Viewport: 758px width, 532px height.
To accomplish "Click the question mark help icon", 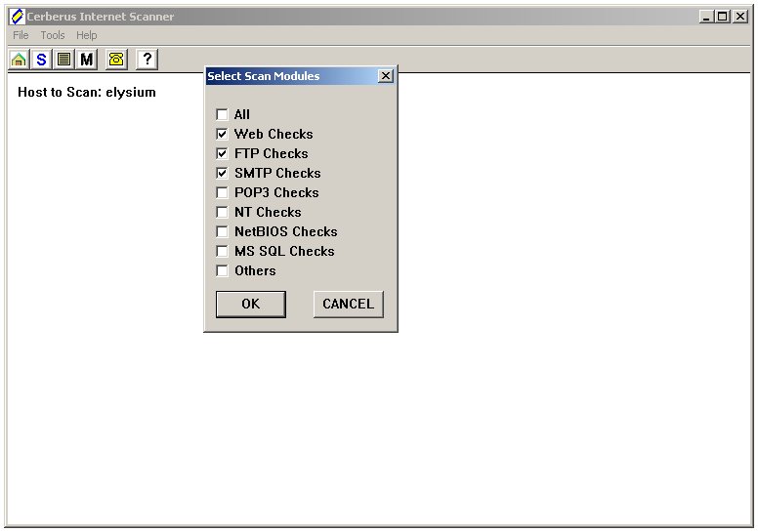I will (x=147, y=60).
